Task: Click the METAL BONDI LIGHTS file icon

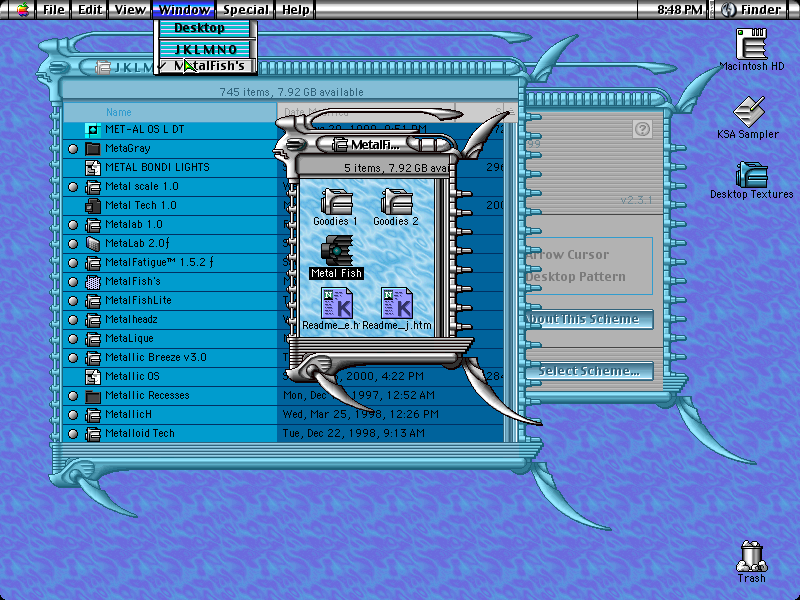Action: (92, 167)
